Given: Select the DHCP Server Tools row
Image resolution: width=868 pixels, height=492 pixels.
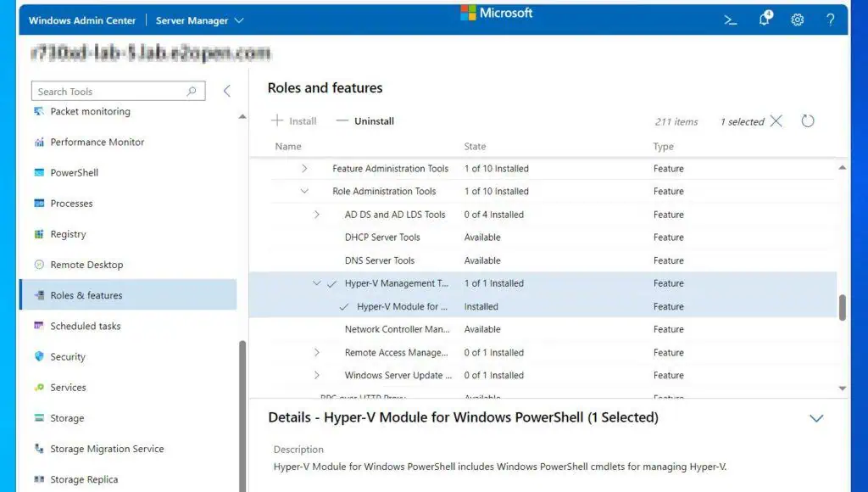Looking at the screenshot, I should pos(542,238).
